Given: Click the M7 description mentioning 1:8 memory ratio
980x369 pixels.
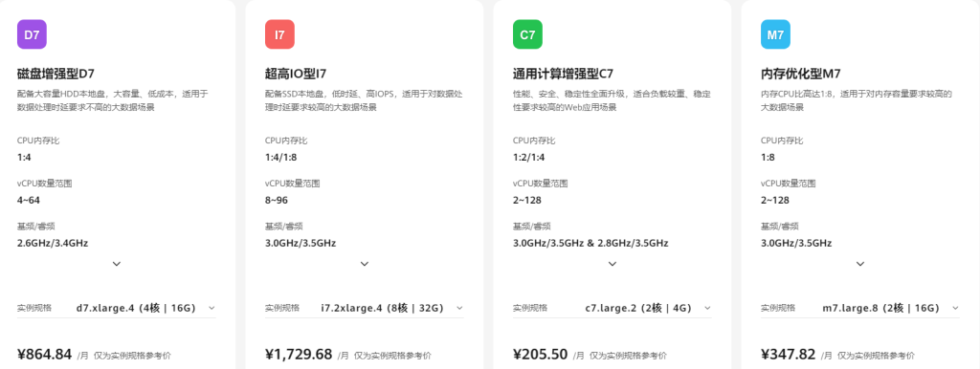Looking at the screenshot, I should click(x=857, y=100).
